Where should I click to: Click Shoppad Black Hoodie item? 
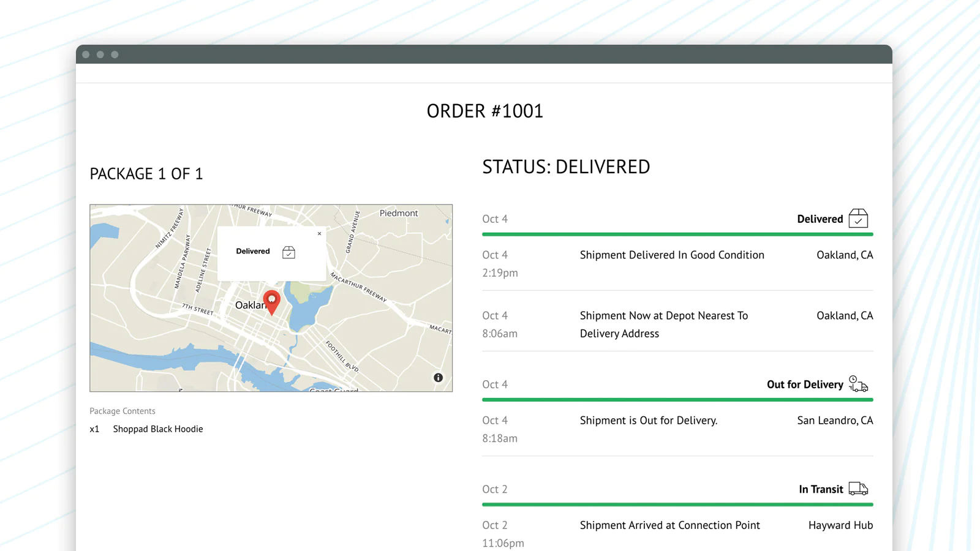(158, 429)
